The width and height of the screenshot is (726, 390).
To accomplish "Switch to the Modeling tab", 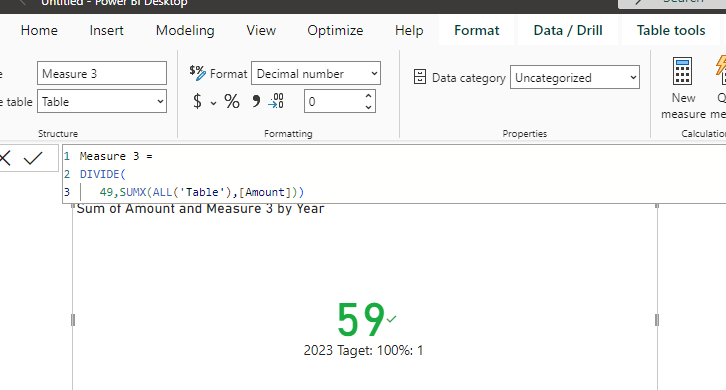I will tap(185, 31).
